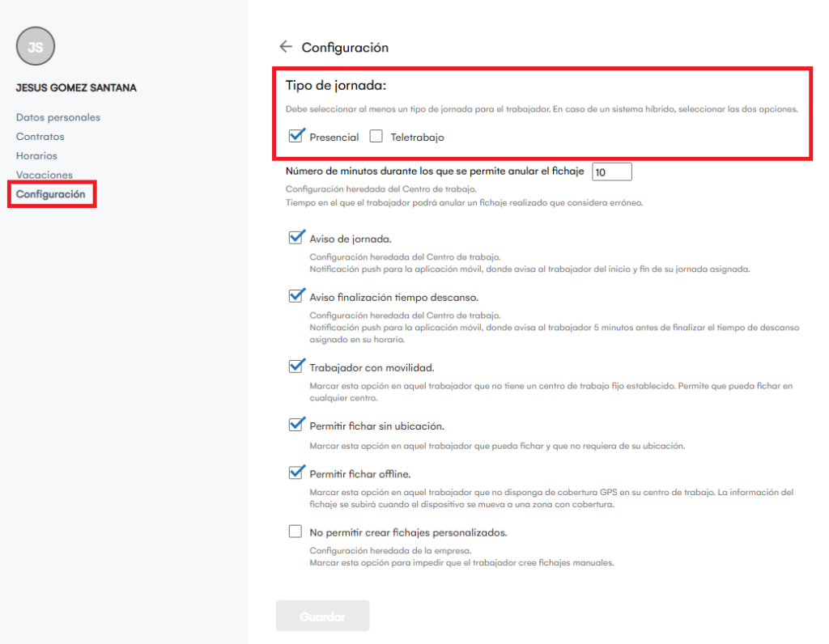Select Horarios in the sidebar
The image size is (829, 644).
pos(37,156)
